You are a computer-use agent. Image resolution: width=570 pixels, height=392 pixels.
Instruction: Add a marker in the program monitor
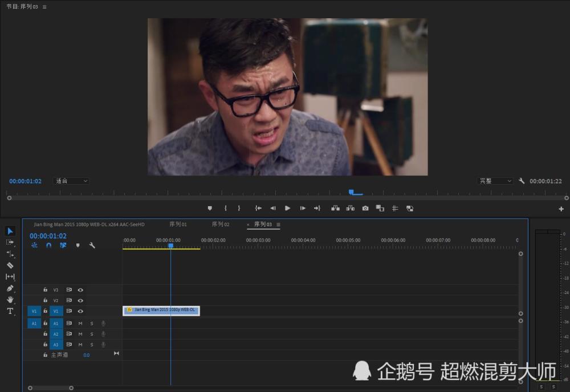pos(210,208)
